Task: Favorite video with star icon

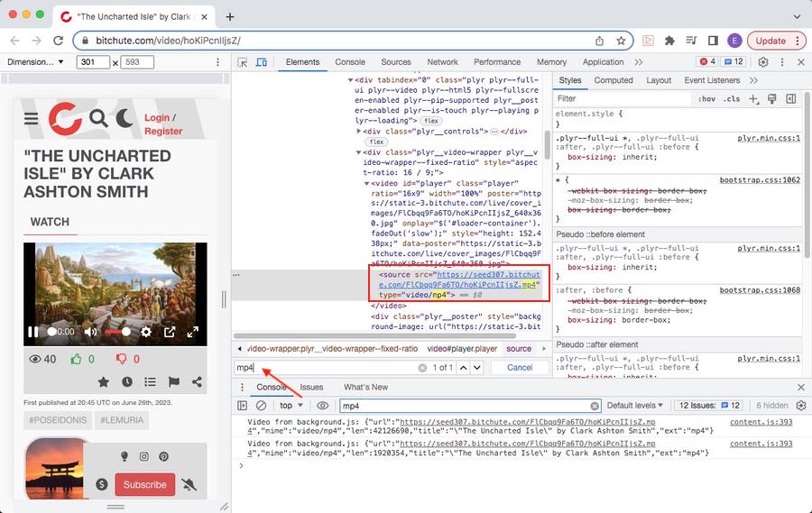Action: [104, 382]
